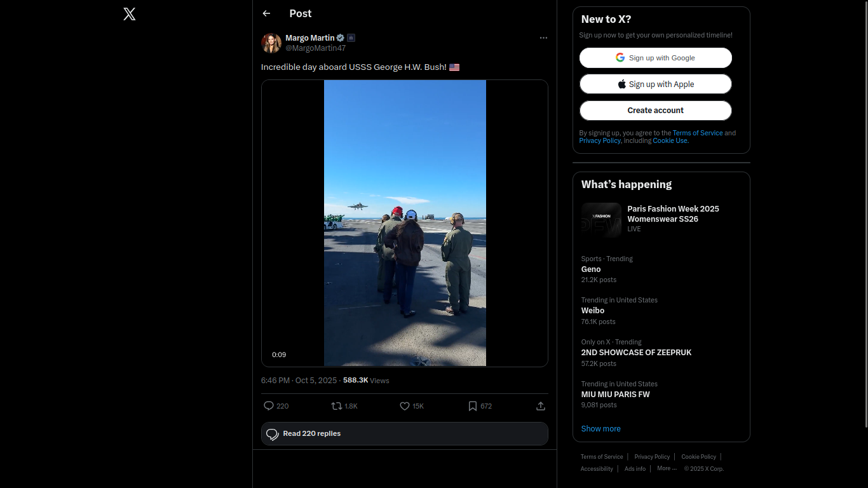
Task: Open the post's more options menu
Action: click(543, 38)
